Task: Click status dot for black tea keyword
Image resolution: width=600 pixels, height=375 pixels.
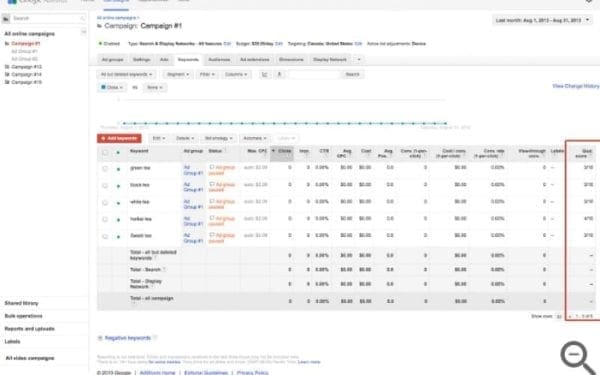Action: [118, 186]
